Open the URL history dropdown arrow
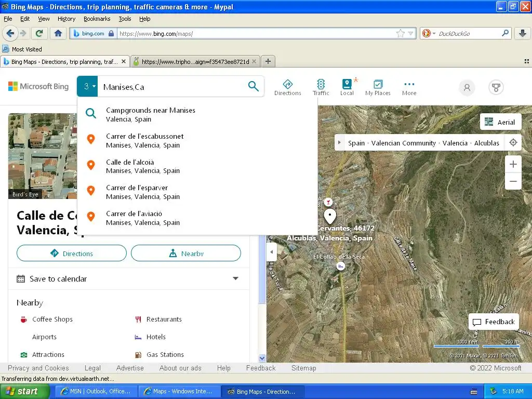The height and width of the screenshot is (399, 532). (411, 33)
